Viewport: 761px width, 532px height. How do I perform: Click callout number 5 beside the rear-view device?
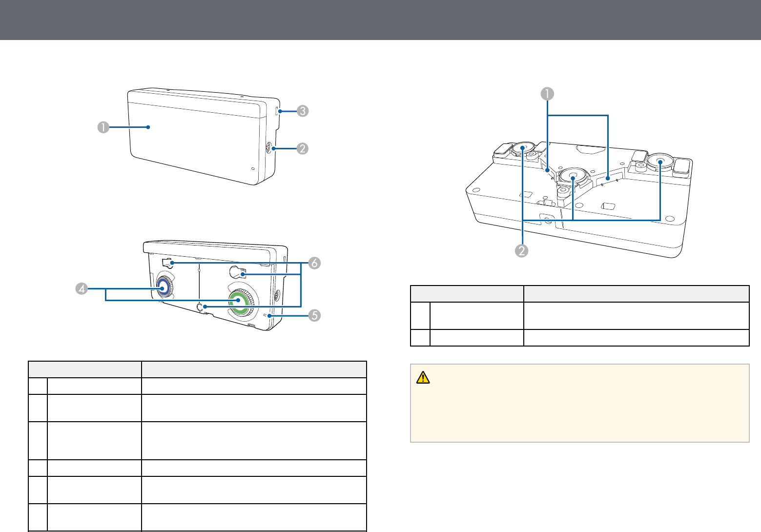(315, 315)
